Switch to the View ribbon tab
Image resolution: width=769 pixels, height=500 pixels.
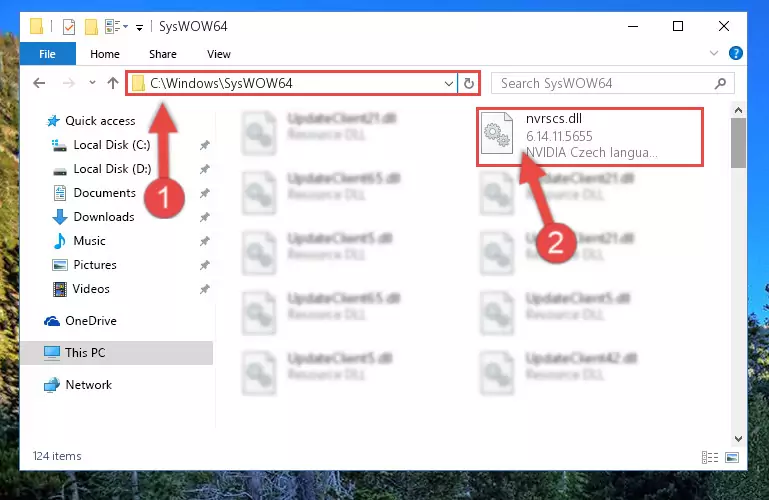click(219, 54)
